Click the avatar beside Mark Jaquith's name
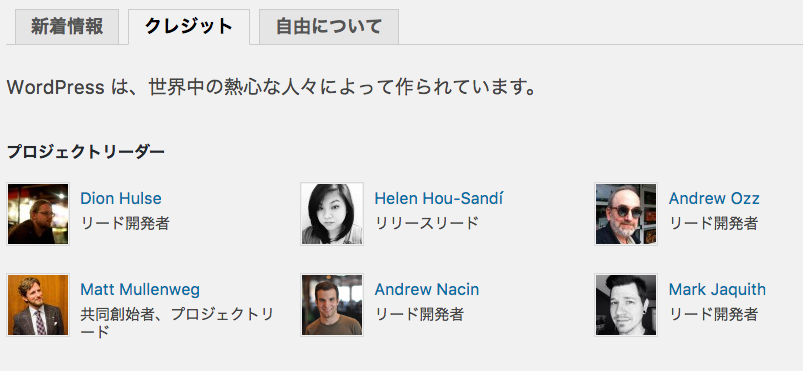 (x=626, y=305)
